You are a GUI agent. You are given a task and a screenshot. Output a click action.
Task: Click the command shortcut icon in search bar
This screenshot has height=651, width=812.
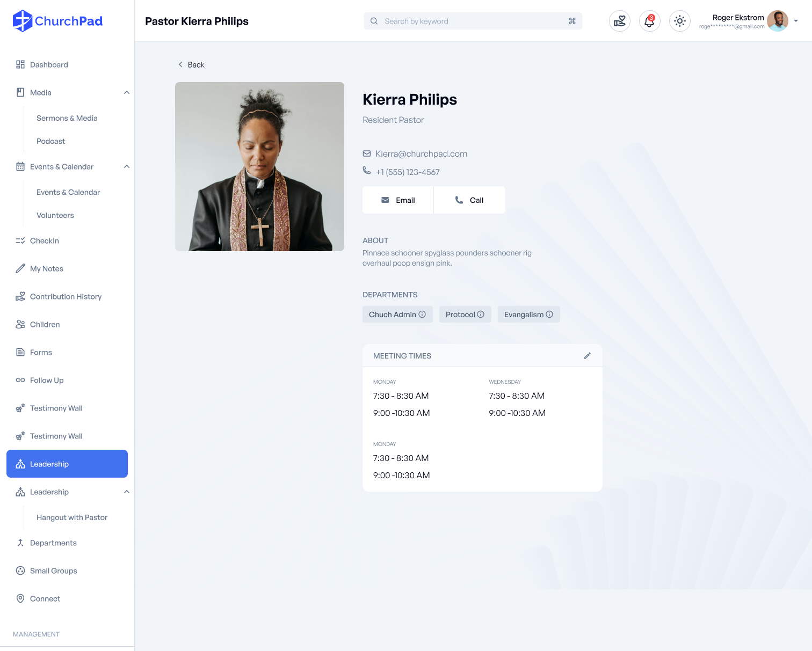572,21
